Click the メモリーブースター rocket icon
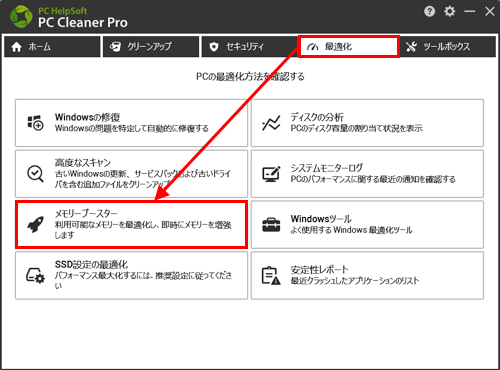 [x=35, y=225]
